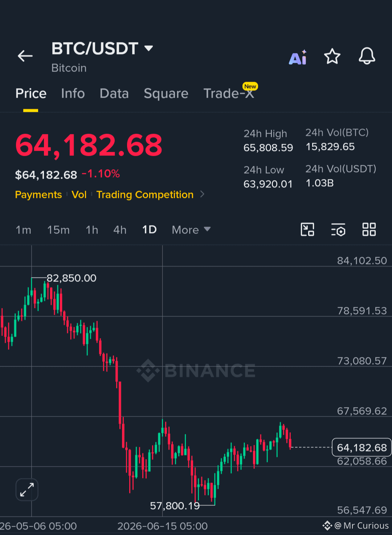The height and width of the screenshot is (535, 392).
Task: Tap the 82,850.00 high price marker
Action: tap(72, 278)
